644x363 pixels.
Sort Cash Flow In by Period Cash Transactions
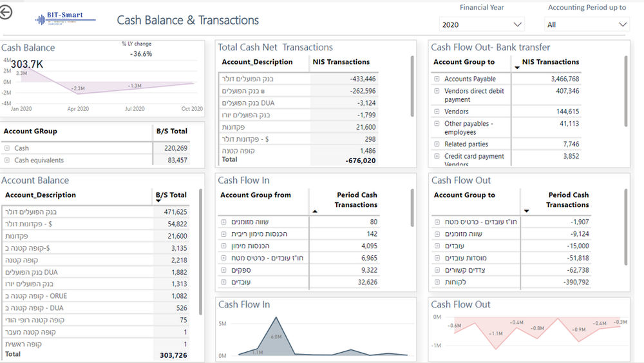[x=355, y=200]
